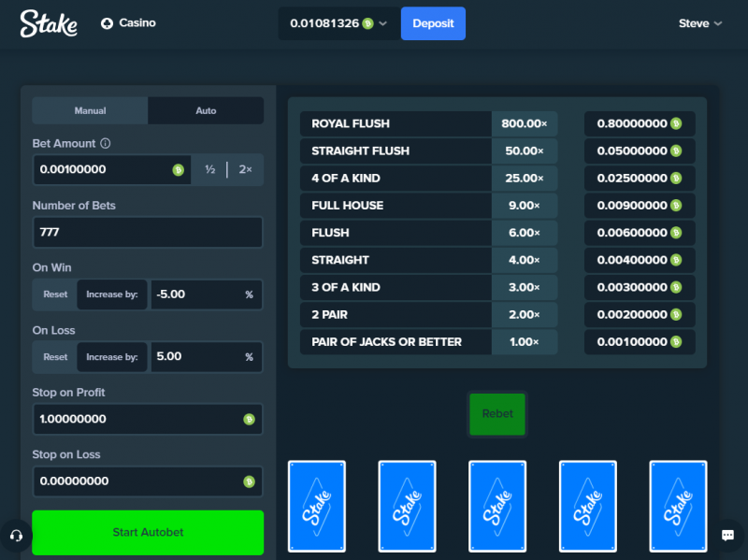Click the FLUSH 6.00× multiplier

(525, 233)
